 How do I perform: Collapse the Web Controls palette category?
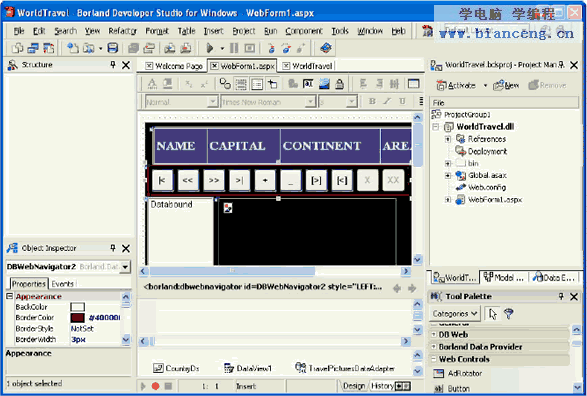[434, 359]
